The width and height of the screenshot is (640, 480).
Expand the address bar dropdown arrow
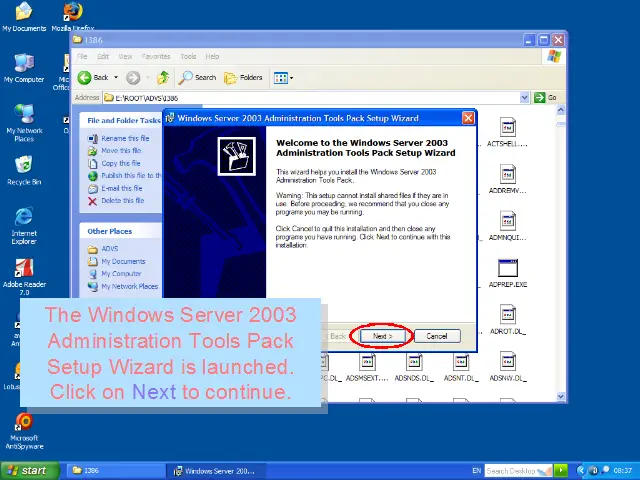coord(525,97)
